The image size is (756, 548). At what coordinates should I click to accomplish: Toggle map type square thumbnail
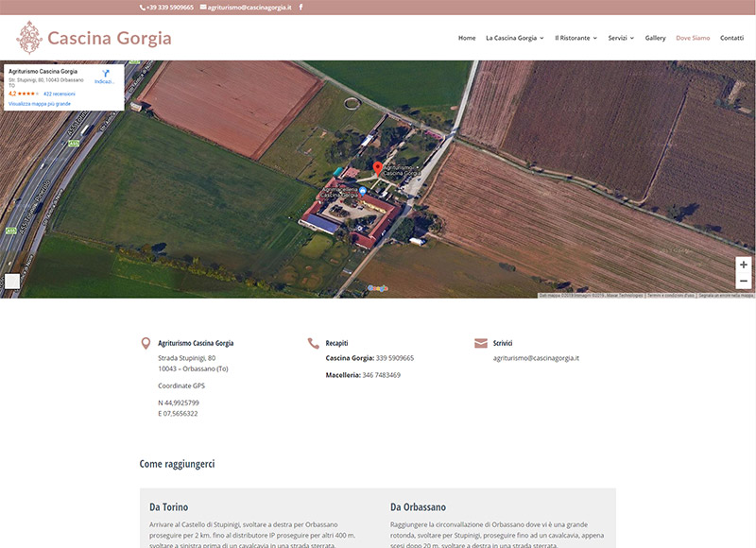12,281
